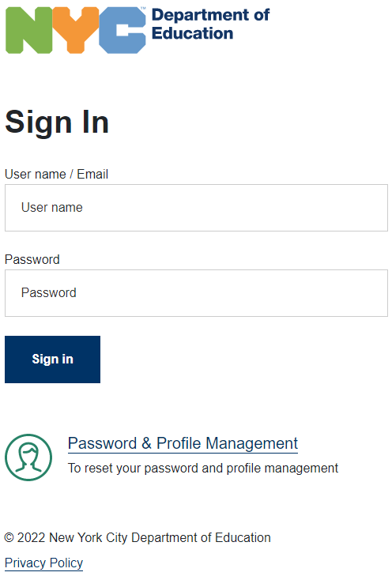392x576 pixels.
Task: Open the Privacy Policy link
Action: [43, 563]
